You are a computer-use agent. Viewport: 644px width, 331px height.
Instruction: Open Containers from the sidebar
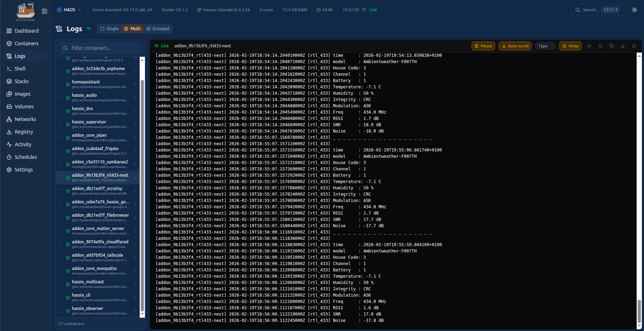26,43
